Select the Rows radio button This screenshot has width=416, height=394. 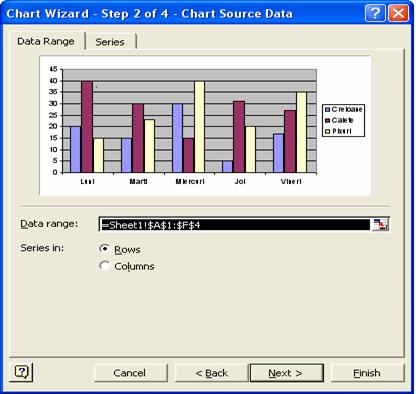[x=104, y=249]
